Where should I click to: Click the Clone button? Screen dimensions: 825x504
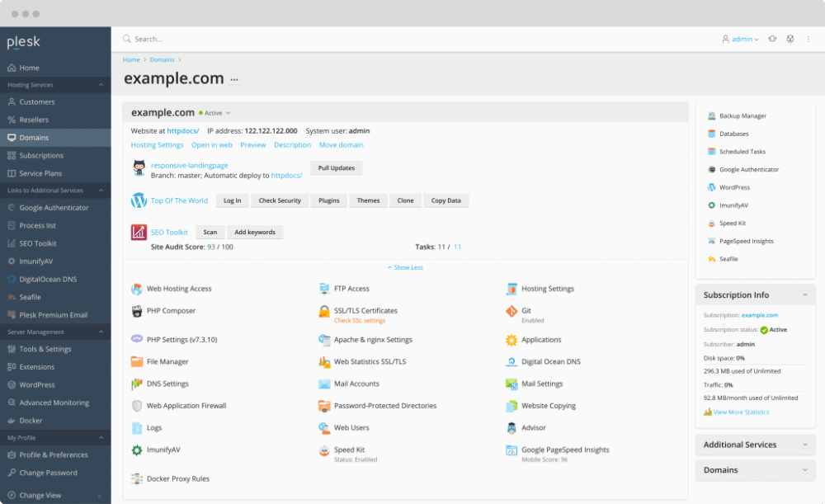(x=405, y=200)
